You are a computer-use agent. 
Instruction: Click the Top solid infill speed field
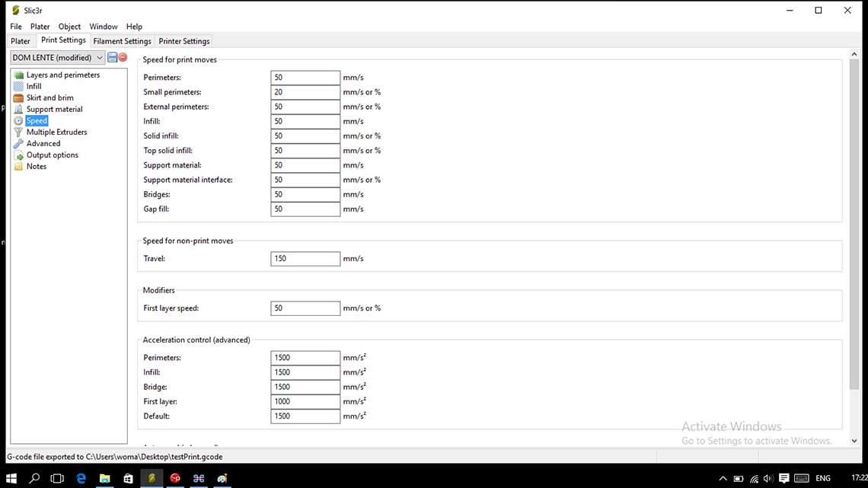click(x=305, y=151)
